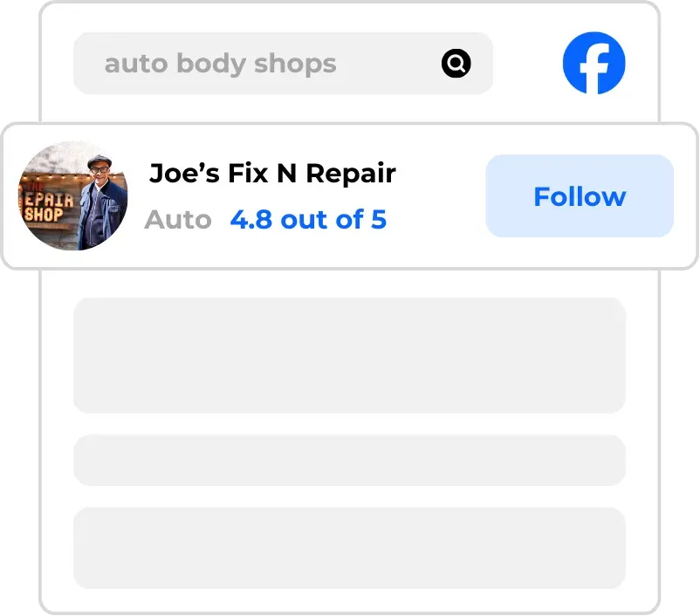Click the word "auto" in search box
The width and height of the screenshot is (700, 616).
tap(136, 64)
